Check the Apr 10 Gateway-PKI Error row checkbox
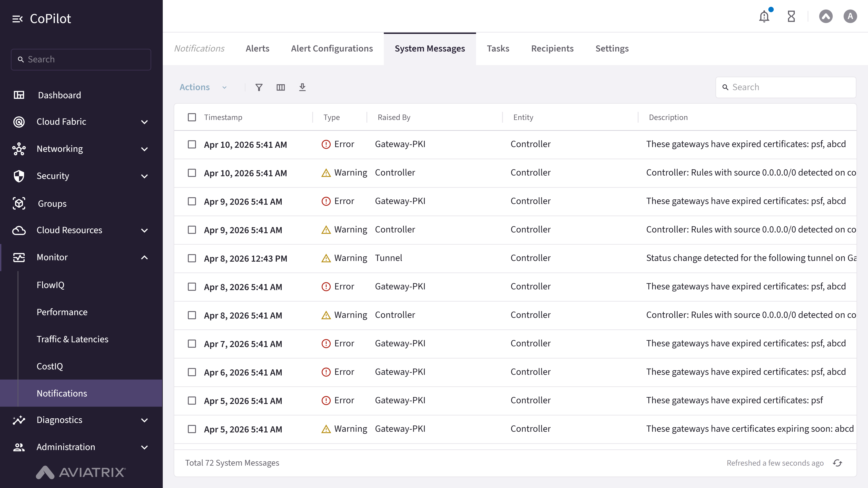 click(x=192, y=145)
